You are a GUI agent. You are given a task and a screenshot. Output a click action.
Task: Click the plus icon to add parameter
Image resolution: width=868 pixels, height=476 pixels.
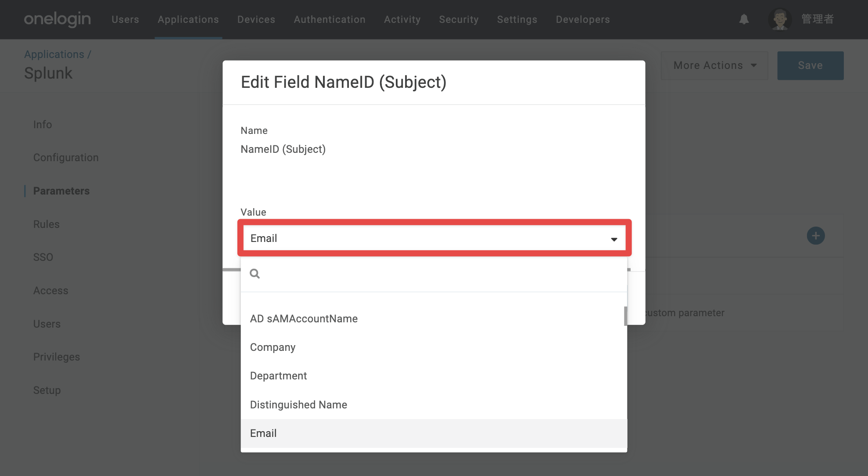(x=815, y=236)
